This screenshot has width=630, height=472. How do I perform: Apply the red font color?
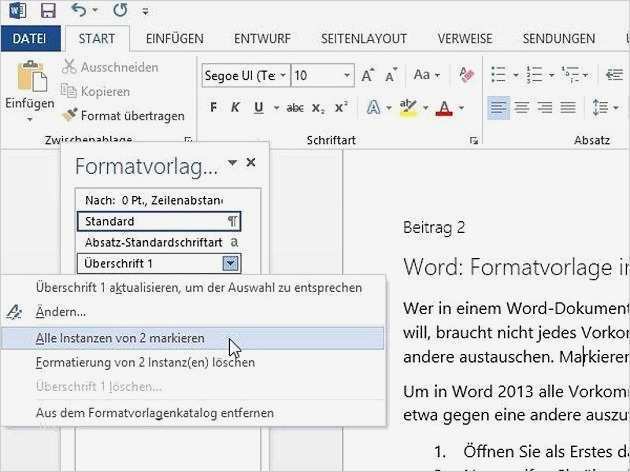[444, 108]
